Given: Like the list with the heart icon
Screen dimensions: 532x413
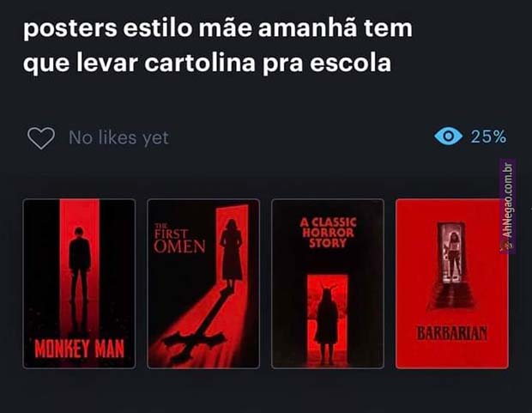Looking at the screenshot, I should (x=41, y=138).
